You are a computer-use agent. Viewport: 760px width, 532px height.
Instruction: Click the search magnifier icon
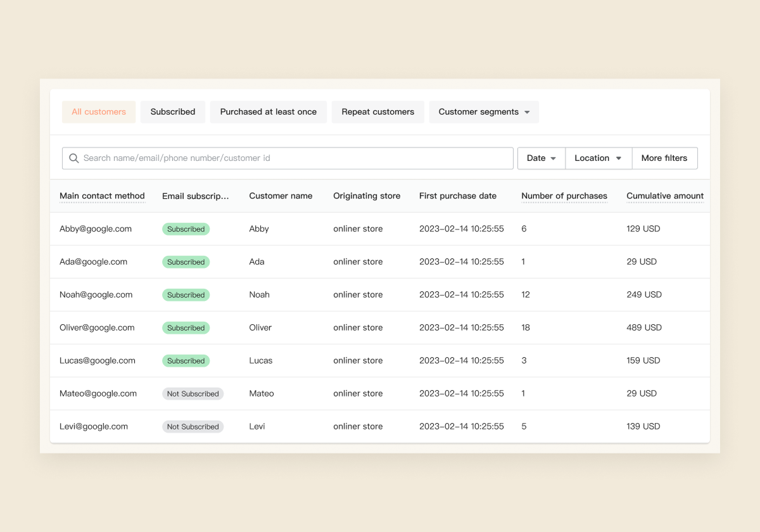click(x=74, y=158)
